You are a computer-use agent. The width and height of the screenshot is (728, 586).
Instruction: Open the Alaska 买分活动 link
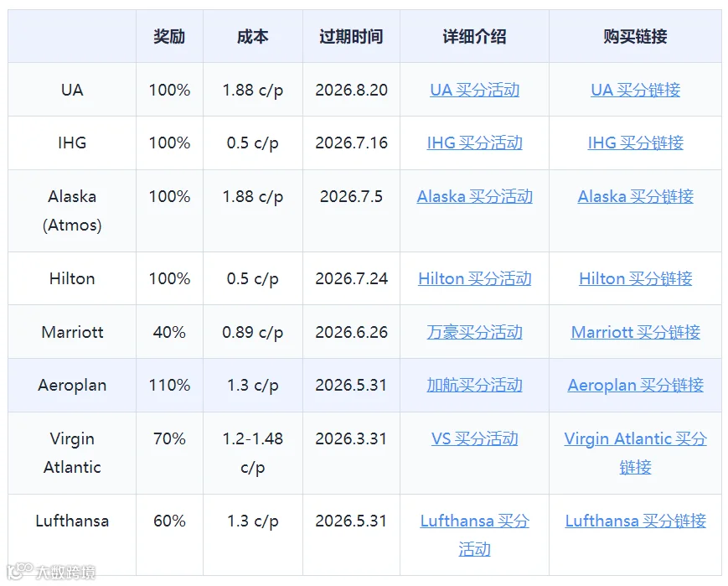[x=474, y=196]
